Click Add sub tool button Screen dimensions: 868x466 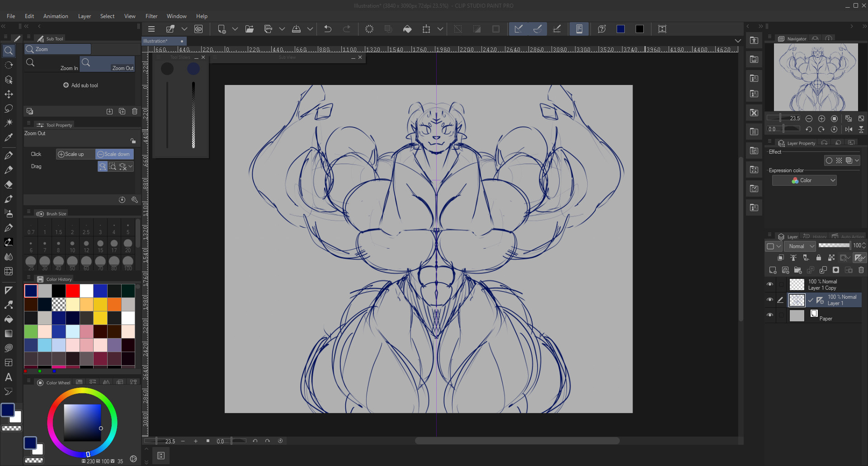80,85
